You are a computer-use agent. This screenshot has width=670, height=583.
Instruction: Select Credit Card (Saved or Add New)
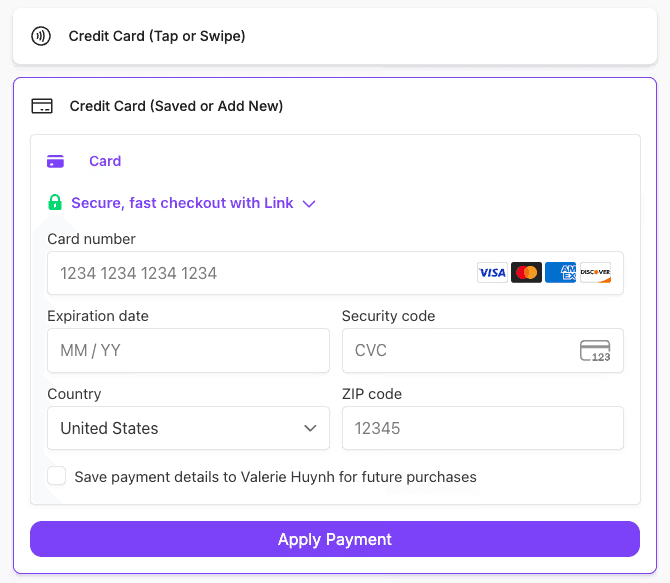pyautogui.click(x=176, y=106)
